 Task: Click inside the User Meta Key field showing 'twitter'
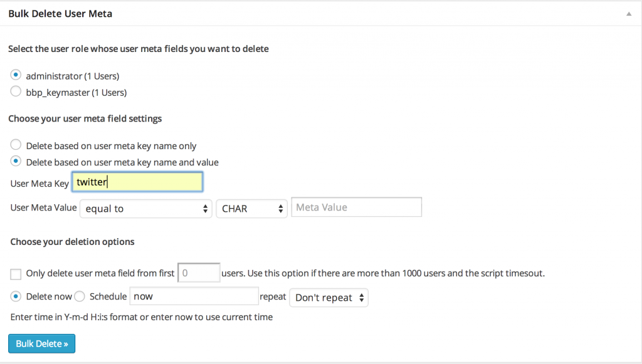[x=137, y=182]
